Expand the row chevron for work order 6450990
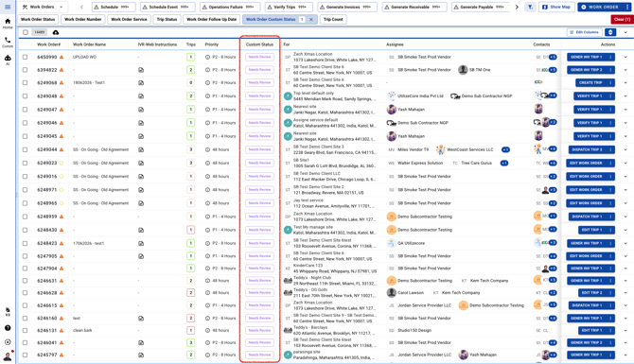 click(x=625, y=58)
